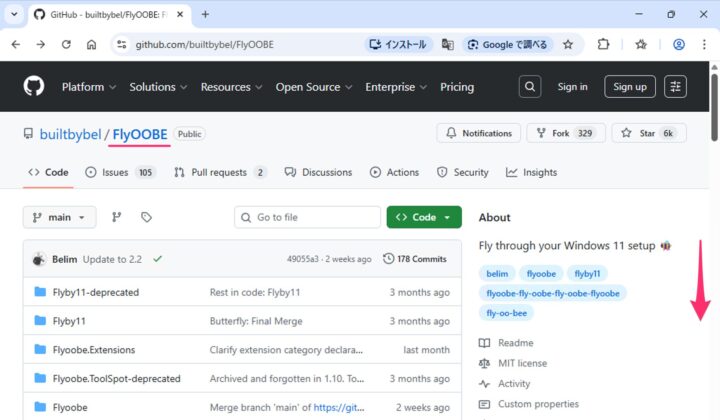720x420 pixels.
Task: Click the GitHub logo icon
Action: point(34,87)
